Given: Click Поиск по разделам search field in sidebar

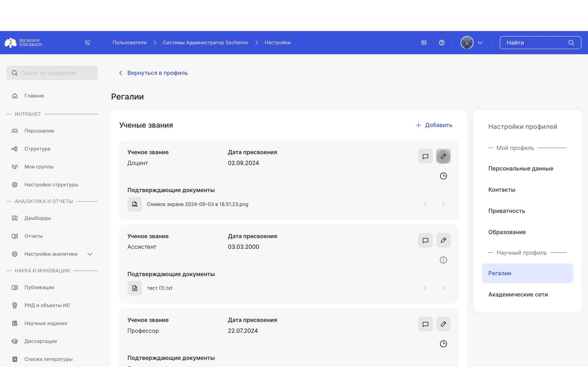Looking at the screenshot, I should (52, 73).
